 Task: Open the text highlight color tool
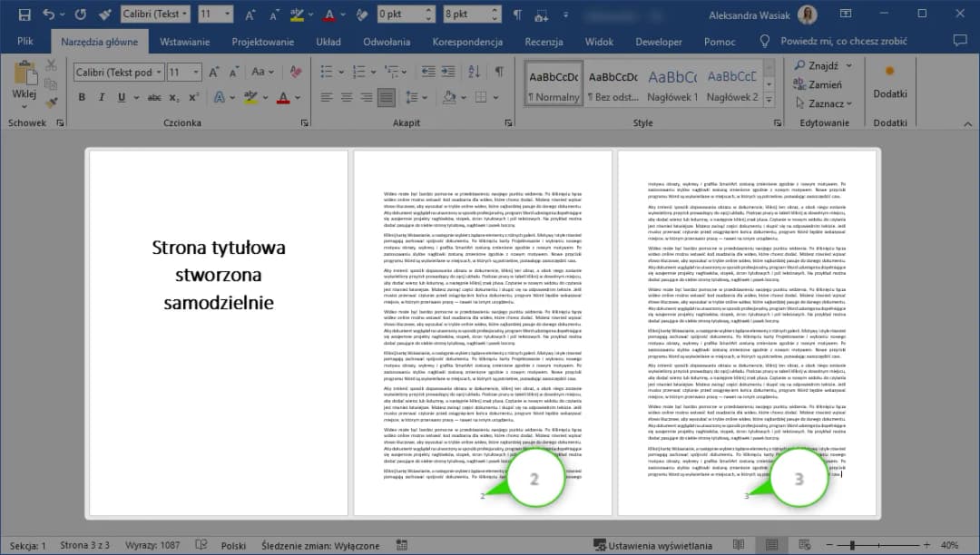[251, 97]
